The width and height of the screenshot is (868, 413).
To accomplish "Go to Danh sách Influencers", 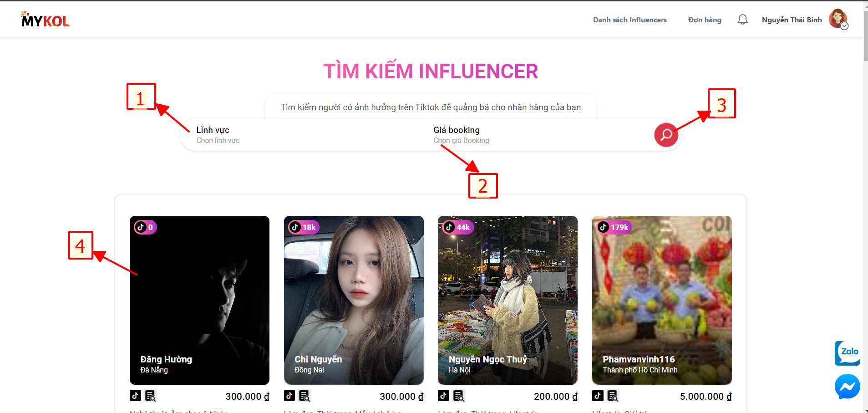I will (x=629, y=20).
